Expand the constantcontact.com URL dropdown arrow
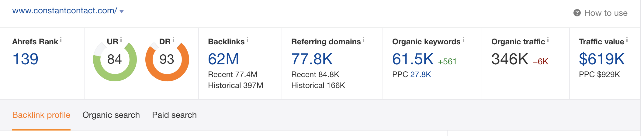 122,12
